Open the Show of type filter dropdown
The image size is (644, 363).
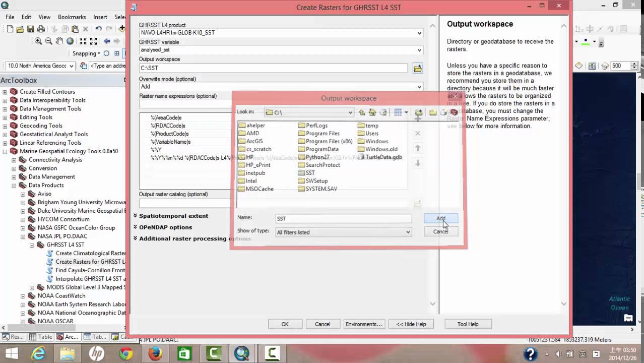tap(408, 232)
